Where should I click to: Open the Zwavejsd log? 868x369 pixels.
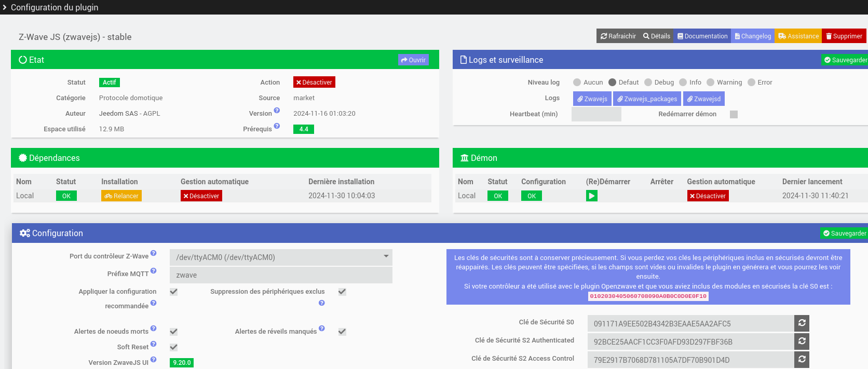(704, 99)
